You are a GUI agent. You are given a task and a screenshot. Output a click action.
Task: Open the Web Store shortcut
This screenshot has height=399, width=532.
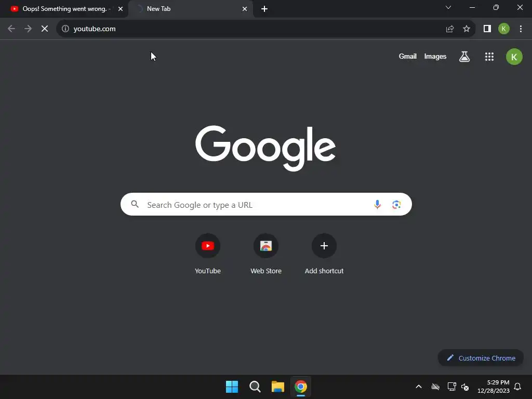click(266, 254)
